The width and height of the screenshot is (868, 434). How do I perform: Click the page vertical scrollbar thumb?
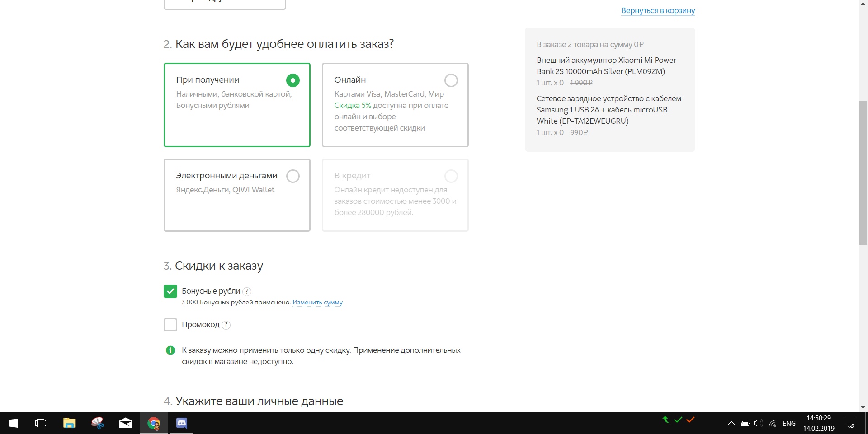coord(863,172)
